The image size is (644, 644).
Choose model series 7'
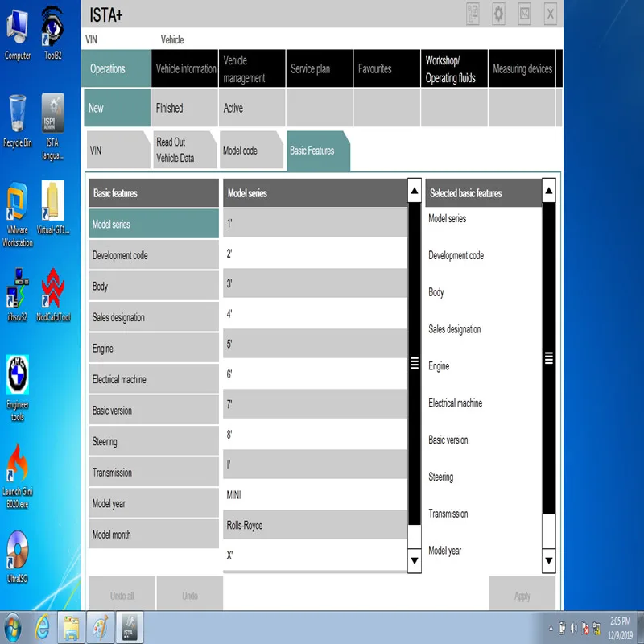tap(315, 404)
